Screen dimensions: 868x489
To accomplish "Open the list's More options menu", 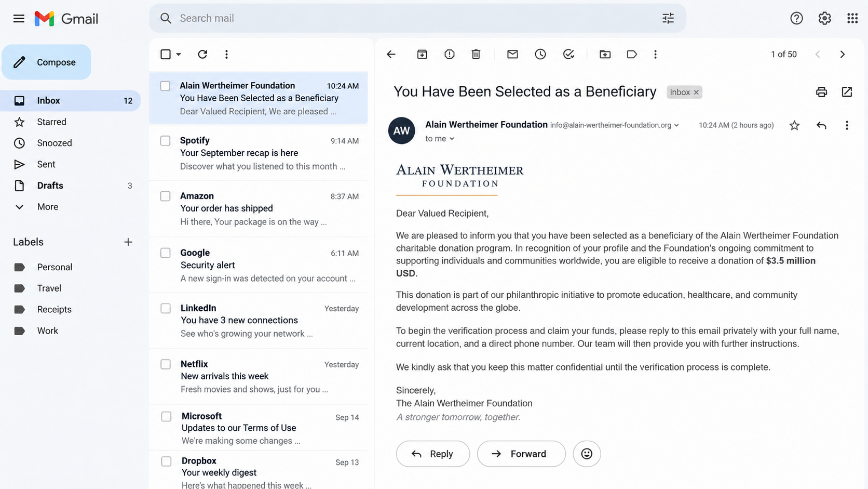I will (x=226, y=54).
